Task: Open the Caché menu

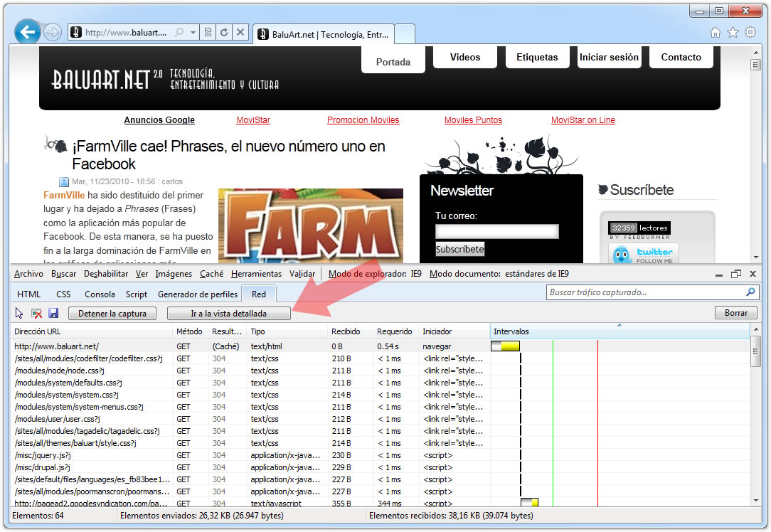Action: point(211,274)
